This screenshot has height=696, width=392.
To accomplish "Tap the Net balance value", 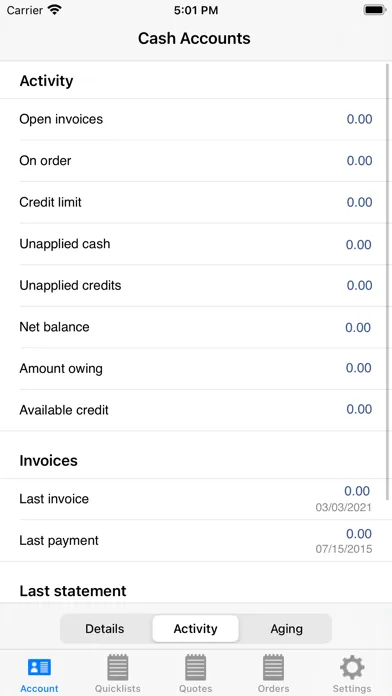I will 358,327.
